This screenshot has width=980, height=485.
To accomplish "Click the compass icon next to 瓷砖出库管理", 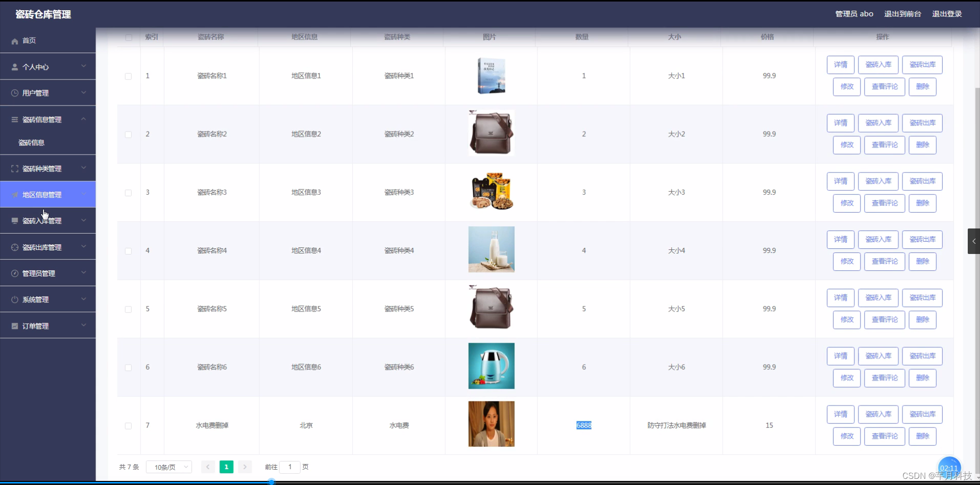I will [x=14, y=247].
